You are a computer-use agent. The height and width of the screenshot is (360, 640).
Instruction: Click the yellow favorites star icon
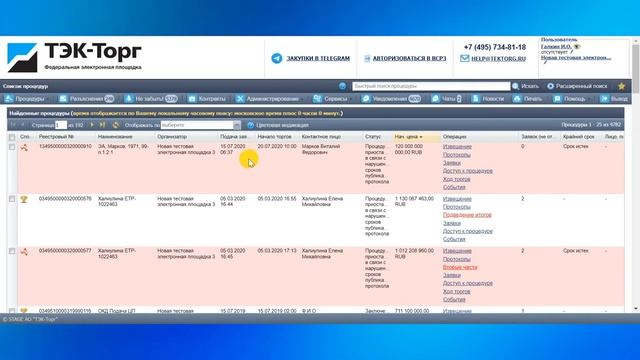(621, 86)
